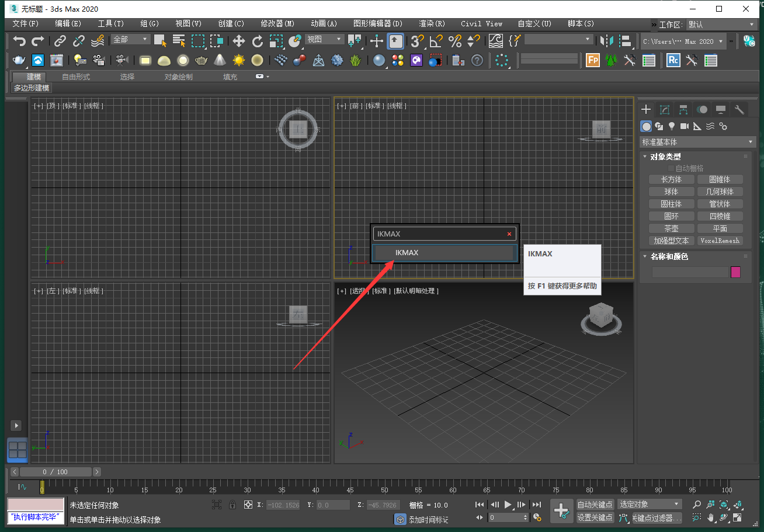Open the 修改器(M) menu
The image size is (764, 532).
(x=277, y=24)
